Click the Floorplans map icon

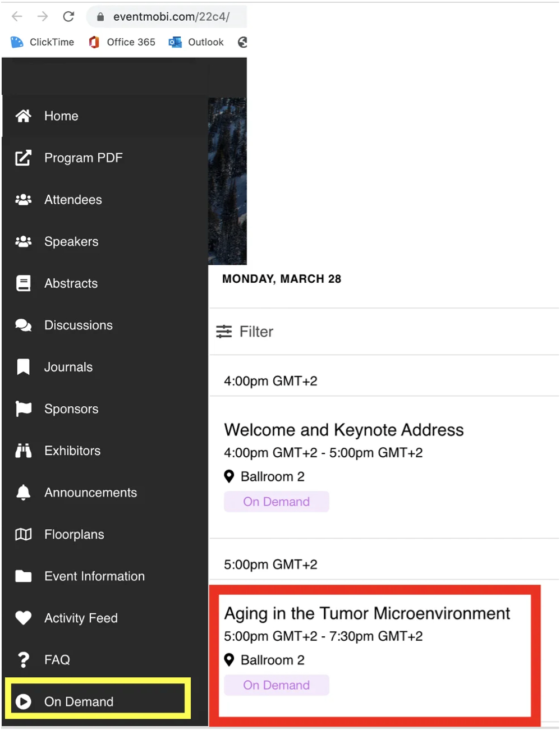click(23, 534)
